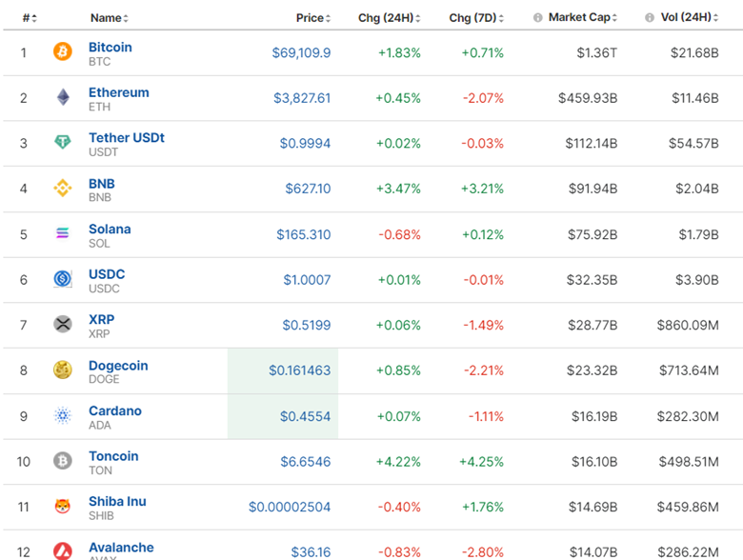
Task: Open the USDC coin link
Action: click(107, 274)
